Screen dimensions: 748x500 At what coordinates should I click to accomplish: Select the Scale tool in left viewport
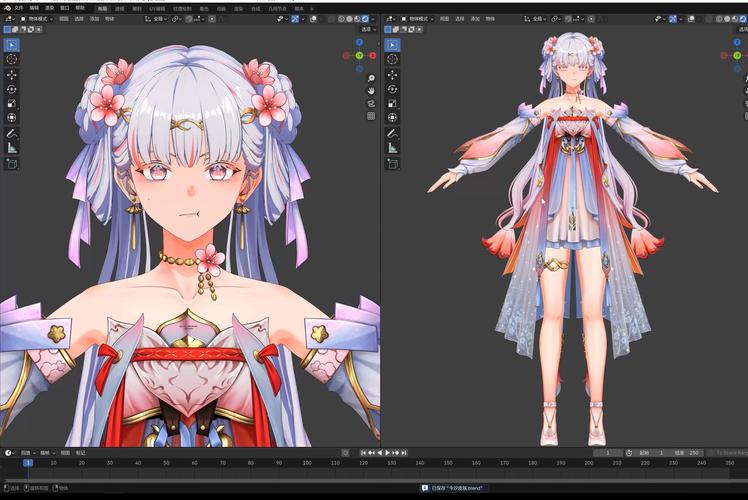pyautogui.click(x=11, y=104)
